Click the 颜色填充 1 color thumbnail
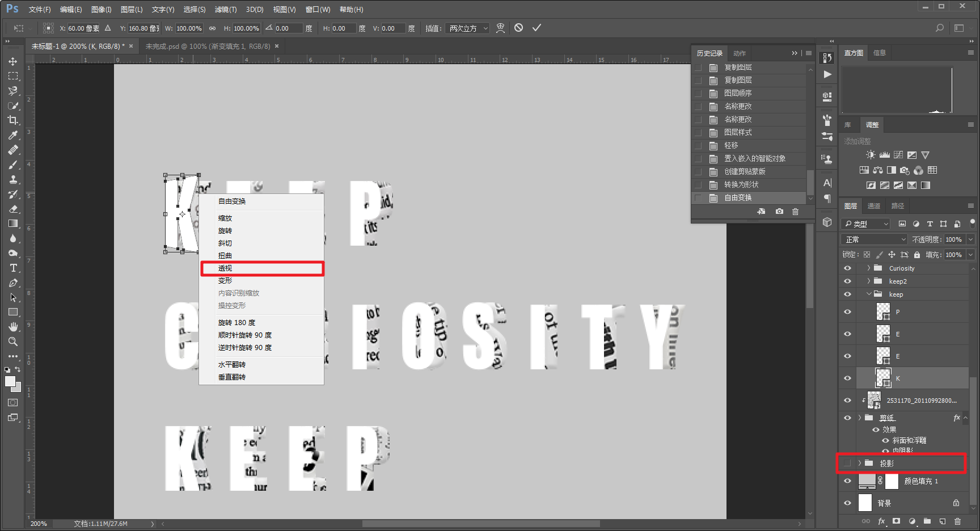Viewport: 980px width, 531px height. click(x=867, y=481)
